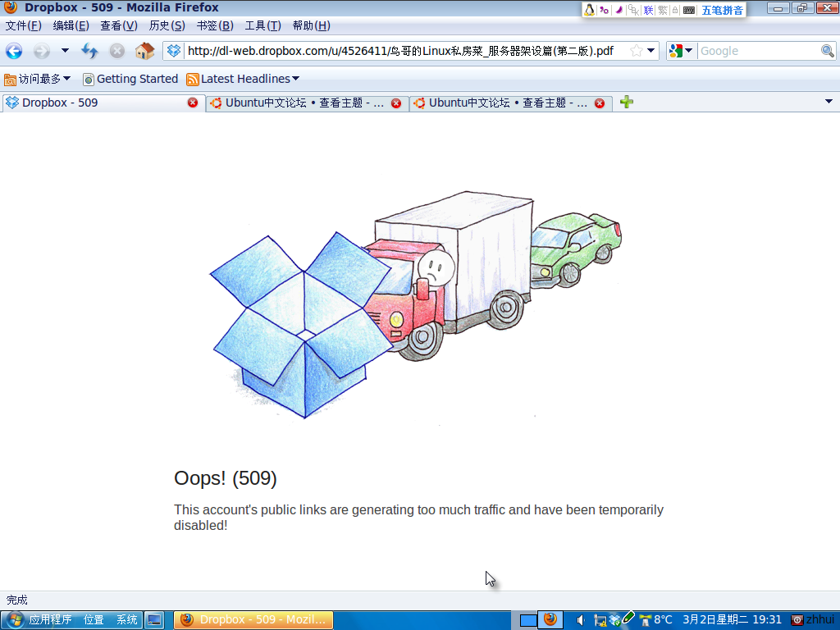Select the Firefox workspace in the switcher

[550, 620]
